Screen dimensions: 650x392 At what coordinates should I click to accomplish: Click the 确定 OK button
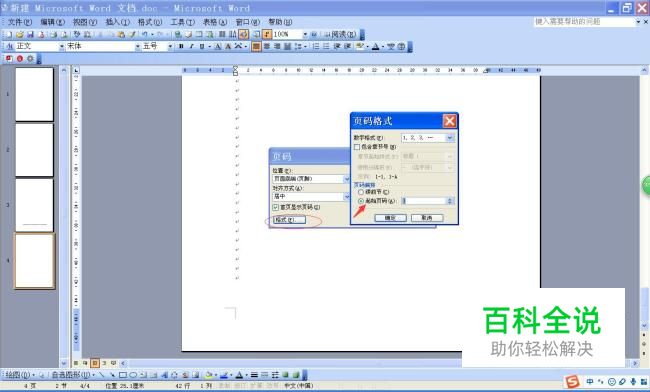coord(390,218)
